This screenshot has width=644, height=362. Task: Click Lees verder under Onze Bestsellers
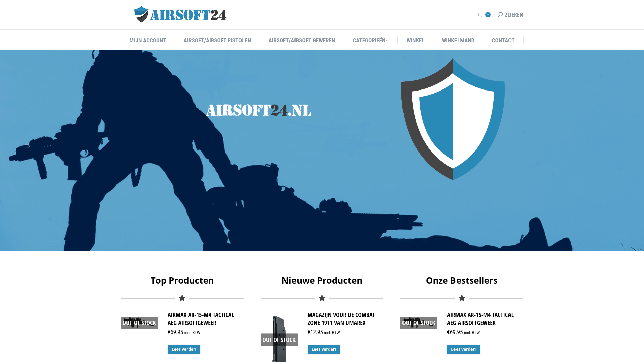(463, 349)
